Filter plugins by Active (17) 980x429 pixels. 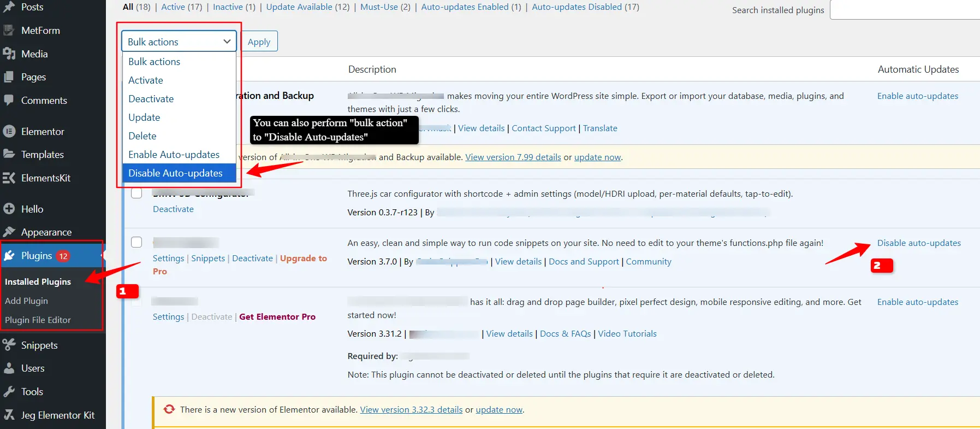182,7
